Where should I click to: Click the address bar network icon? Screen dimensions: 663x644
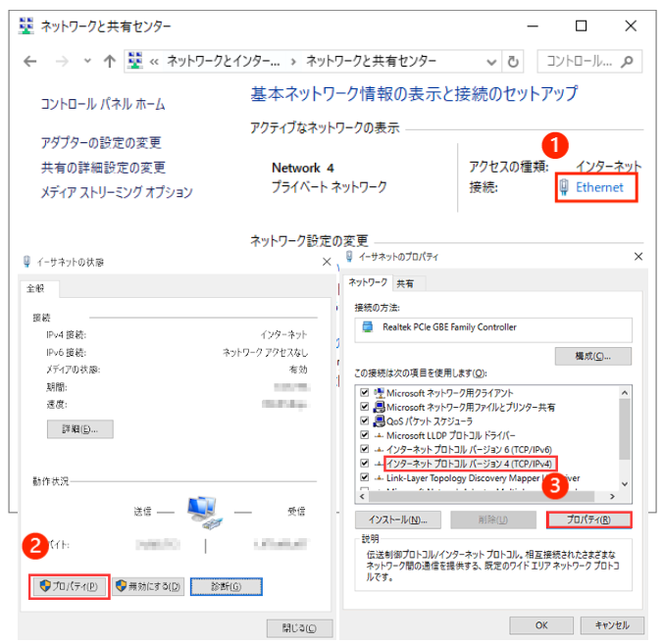click(x=135, y=61)
